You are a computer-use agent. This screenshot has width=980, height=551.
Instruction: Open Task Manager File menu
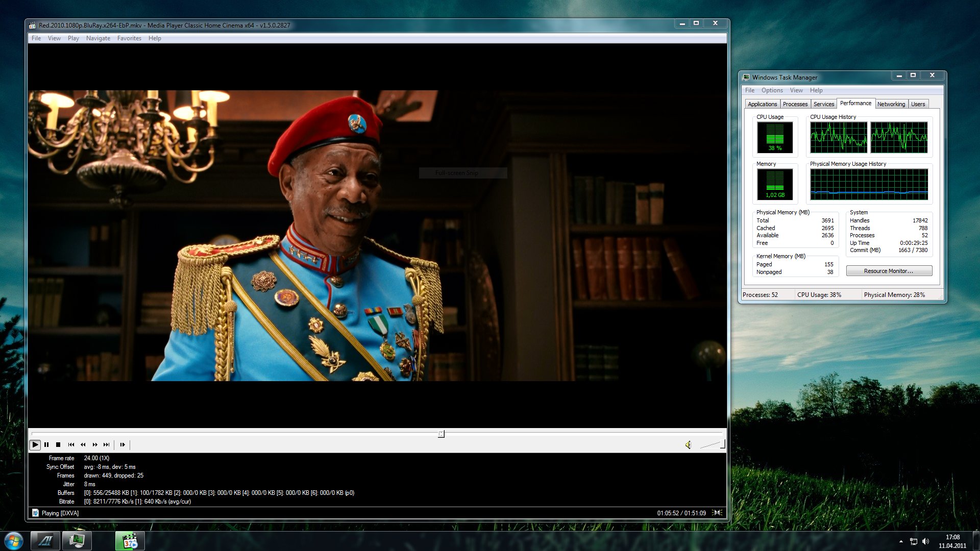tap(750, 90)
